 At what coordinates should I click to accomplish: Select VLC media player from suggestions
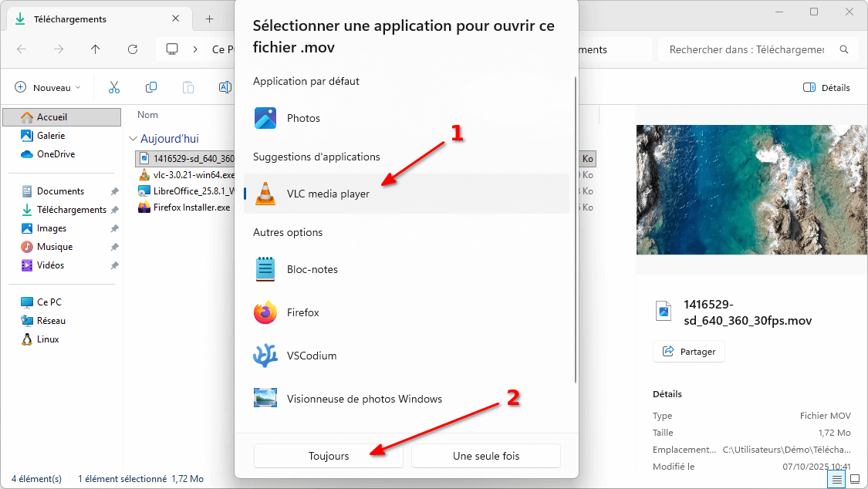point(328,194)
